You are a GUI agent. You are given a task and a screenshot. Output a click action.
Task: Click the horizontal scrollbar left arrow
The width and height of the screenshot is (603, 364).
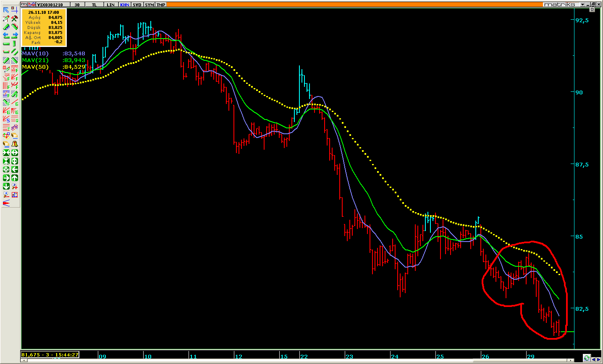24,360
